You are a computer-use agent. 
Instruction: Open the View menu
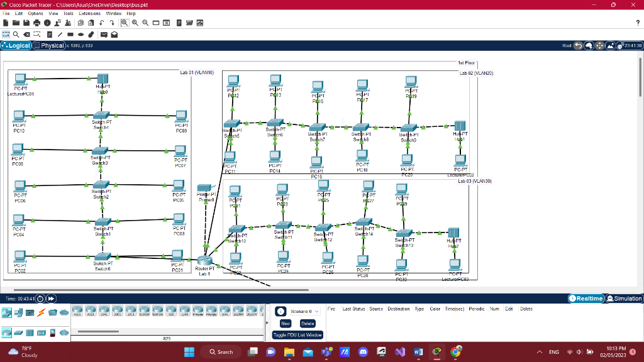click(53, 14)
